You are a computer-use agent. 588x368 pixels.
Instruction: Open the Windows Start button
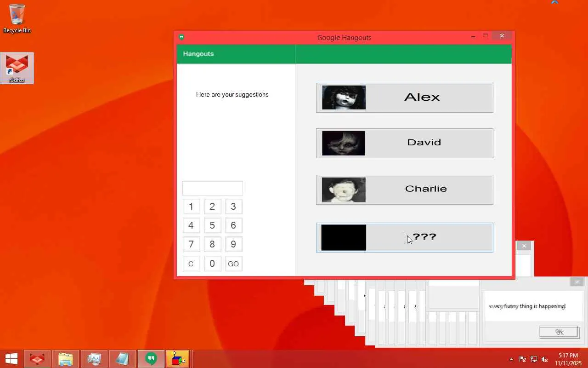click(x=11, y=359)
